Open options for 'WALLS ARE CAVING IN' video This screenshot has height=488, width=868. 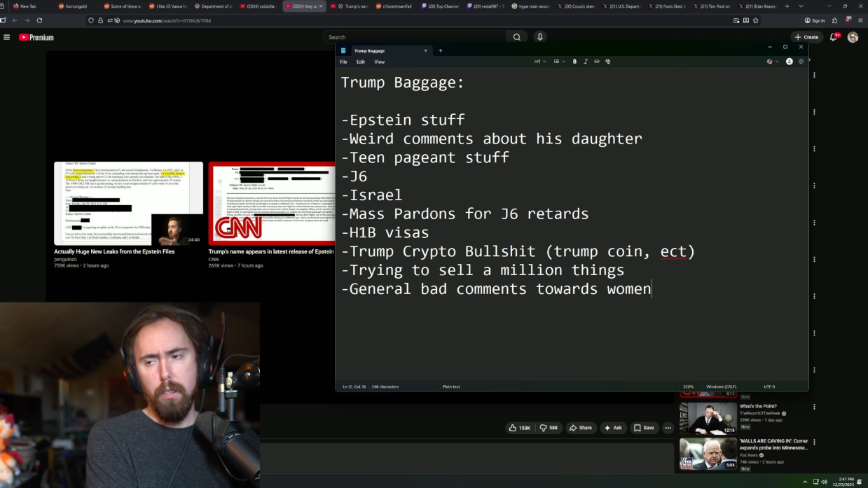(814, 442)
